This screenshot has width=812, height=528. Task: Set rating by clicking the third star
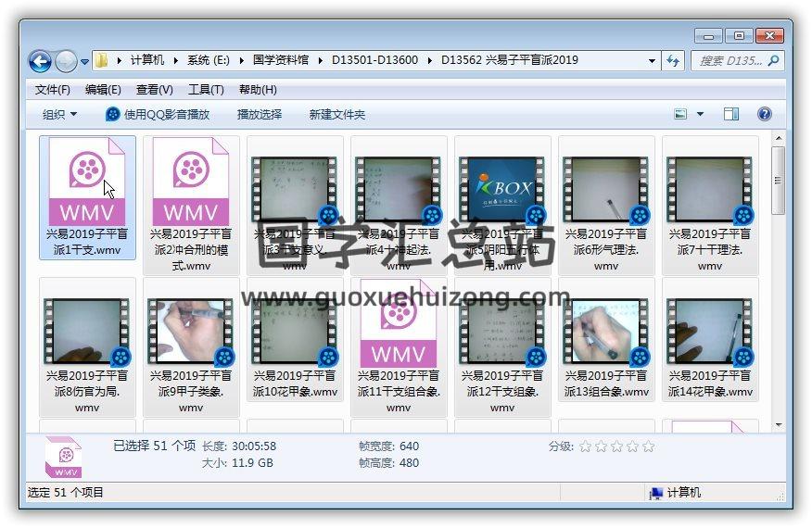[616, 446]
